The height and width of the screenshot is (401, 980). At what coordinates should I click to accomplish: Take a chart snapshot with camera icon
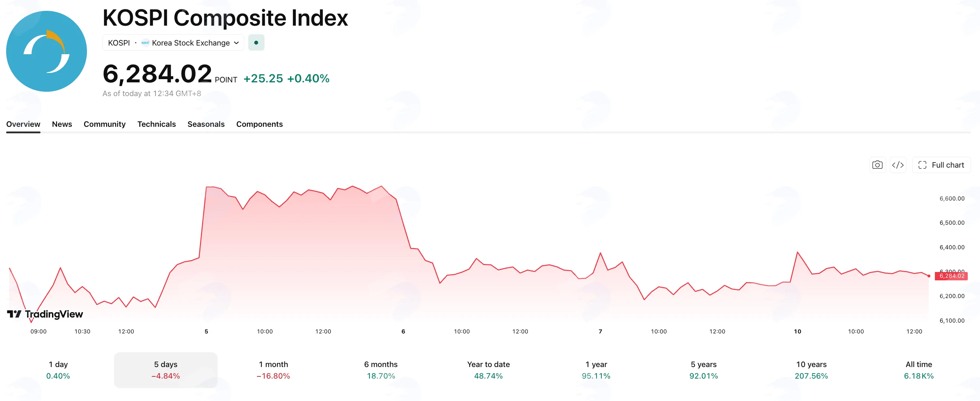click(x=877, y=165)
